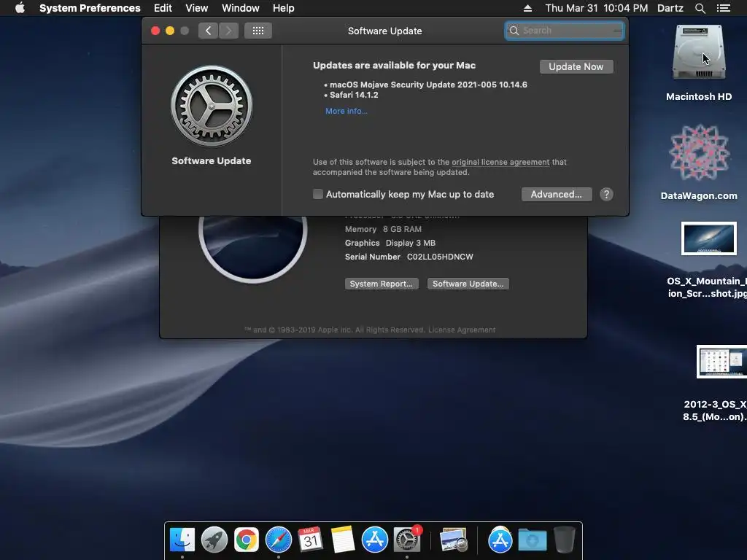
Task: Open the Apple menu
Action: tap(20, 8)
